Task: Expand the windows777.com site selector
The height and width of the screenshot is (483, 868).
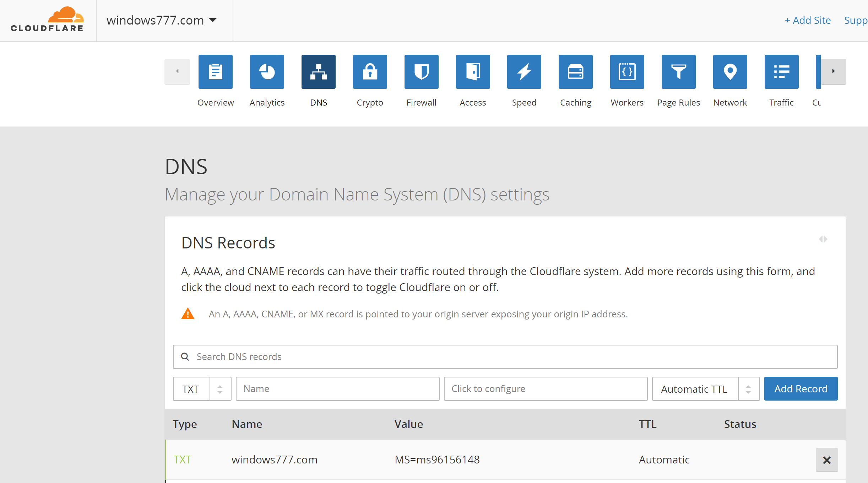Action: [162, 20]
